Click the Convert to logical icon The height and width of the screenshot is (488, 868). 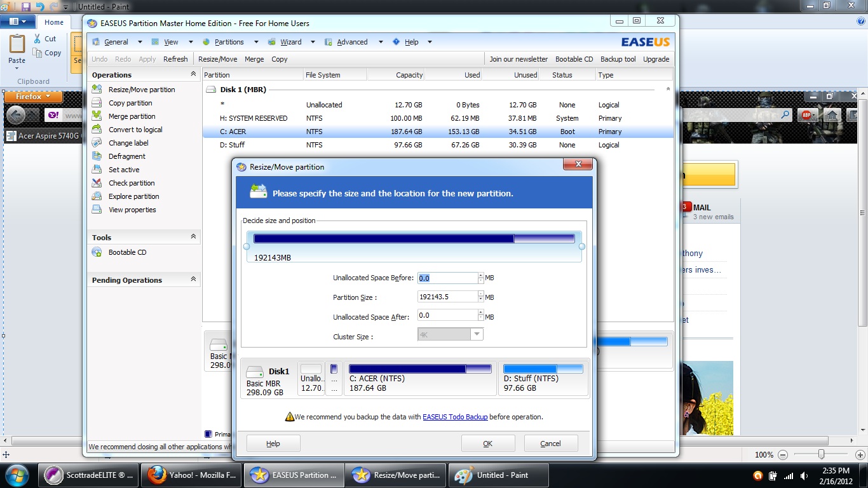pos(97,130)
